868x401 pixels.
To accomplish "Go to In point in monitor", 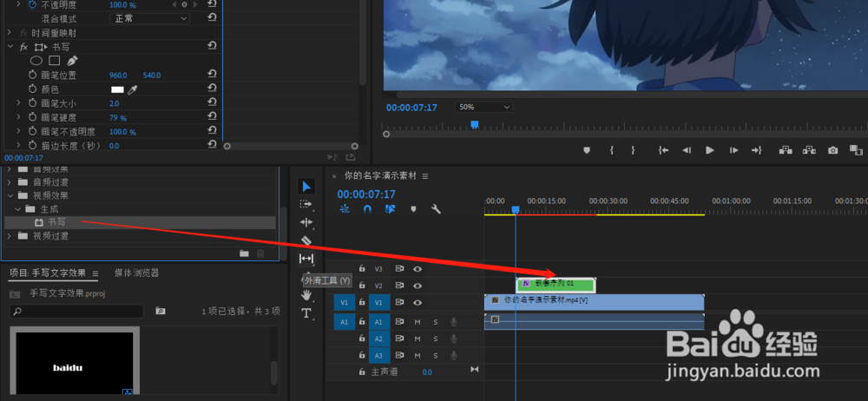I will pyautogui.click(x=663, y=150).
